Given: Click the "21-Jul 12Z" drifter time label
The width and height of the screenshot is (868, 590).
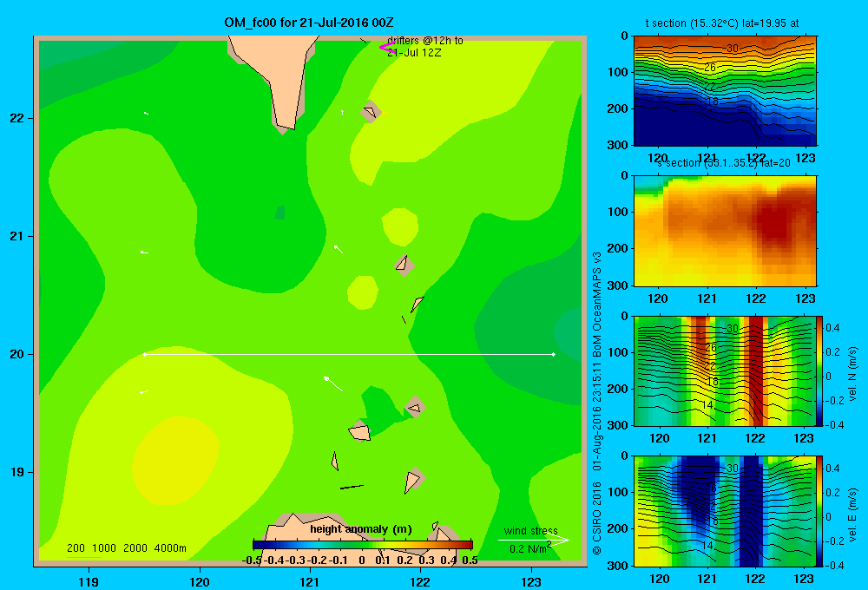Looking at the screenshot, I should coord(414,53).
